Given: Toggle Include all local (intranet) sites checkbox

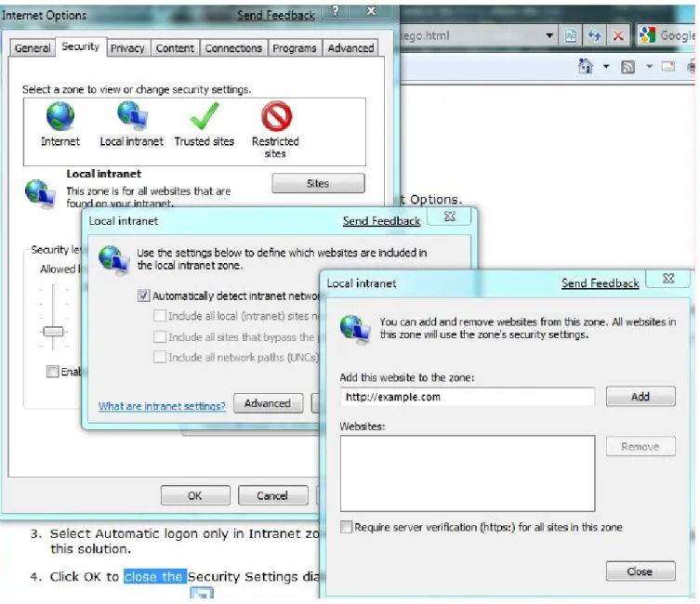Looking at the screenshot, I should (x=159, y=316).
